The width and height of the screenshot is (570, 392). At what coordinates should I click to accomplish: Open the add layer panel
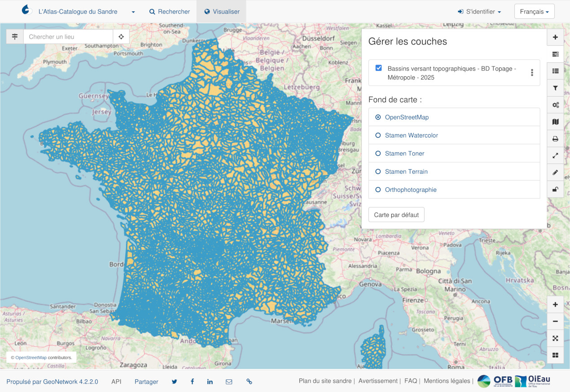(555, 37)
